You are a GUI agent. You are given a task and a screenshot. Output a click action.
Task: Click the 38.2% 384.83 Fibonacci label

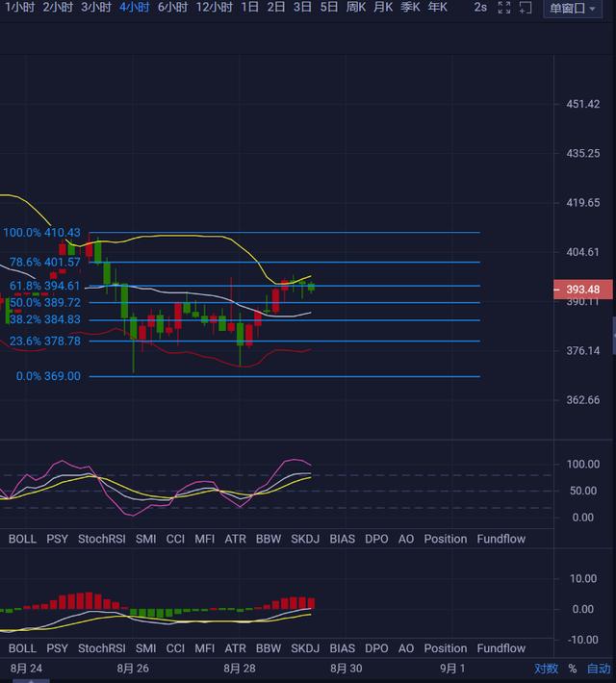[x=45, y=319]
